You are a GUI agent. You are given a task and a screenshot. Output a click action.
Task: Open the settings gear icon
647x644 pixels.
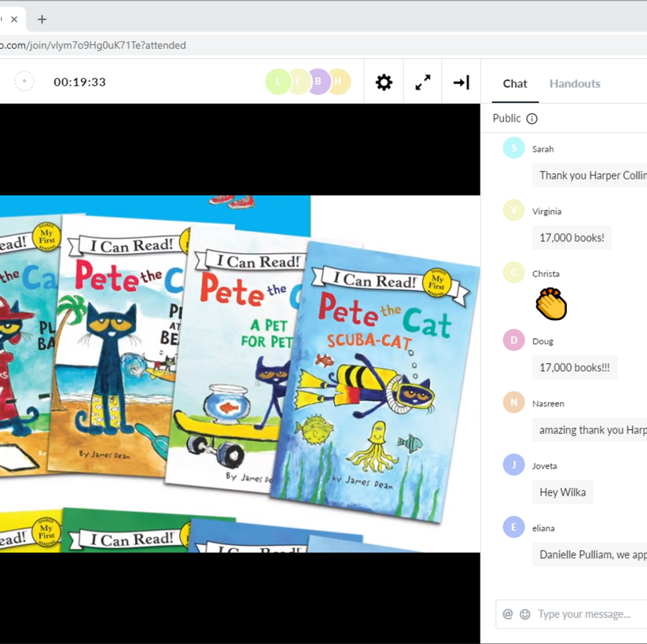tap(384, 82)
